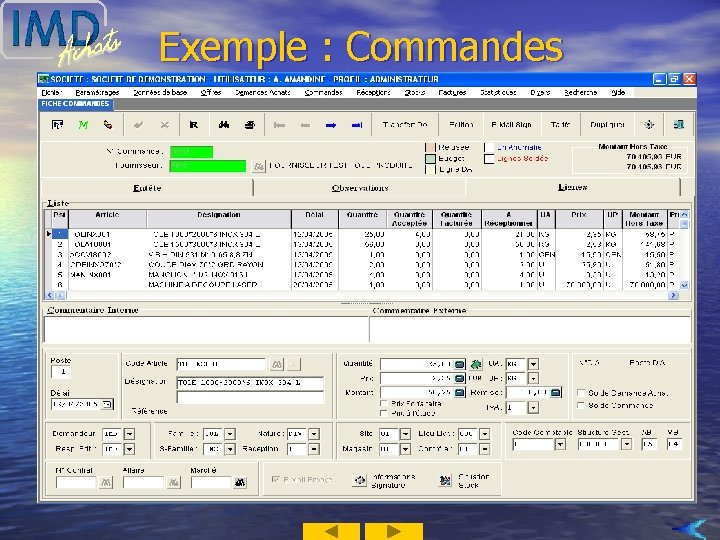The image size is (720, 540).
Task: Click the grayed validate checkmark icon
Action: pyautogui.click(x=138, y=124)
